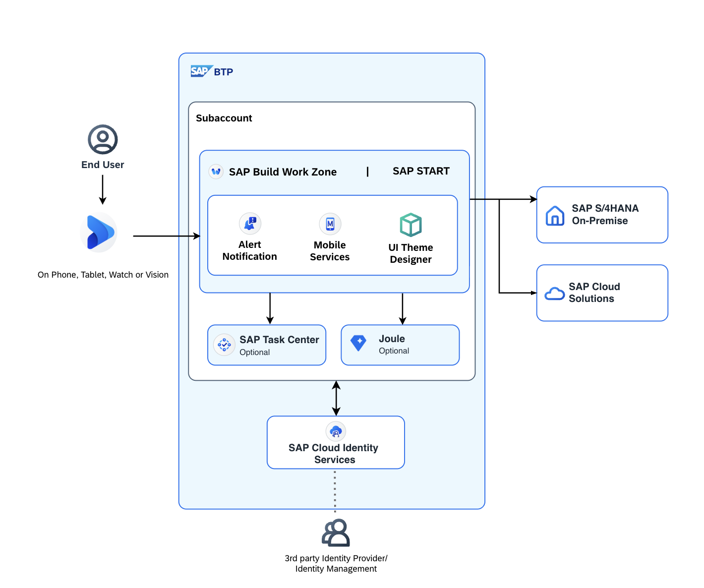Click the Alert Notification icon
Viewport: 704px width, 588px height.
(x=250, y=224)
